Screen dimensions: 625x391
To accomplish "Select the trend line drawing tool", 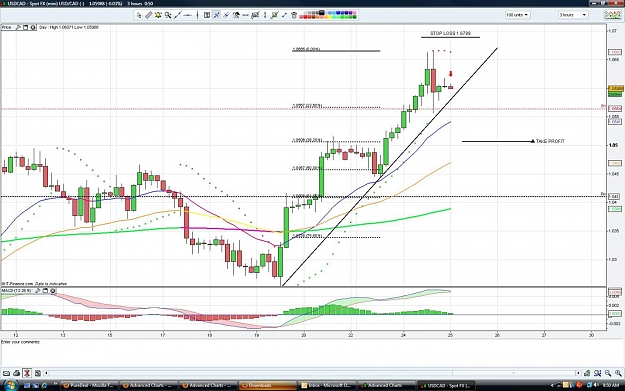I will pyautogui.click(x=178, y=15).
